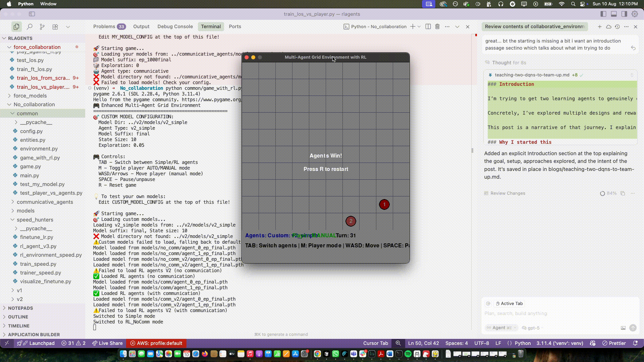Image resolution: width=644 pixels, height=362 pixels.
Task: Open Cursor settings gear icon
Action: click(x=635, y=14)
